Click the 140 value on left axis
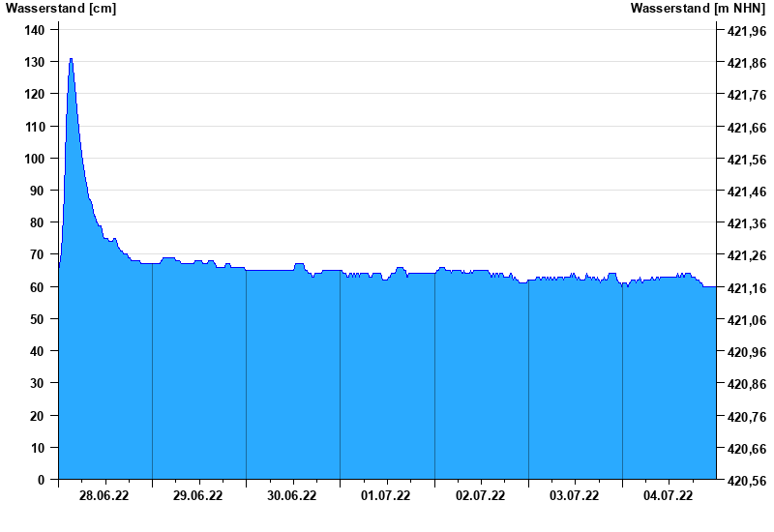Screen dimensions: 774x532 34,30
